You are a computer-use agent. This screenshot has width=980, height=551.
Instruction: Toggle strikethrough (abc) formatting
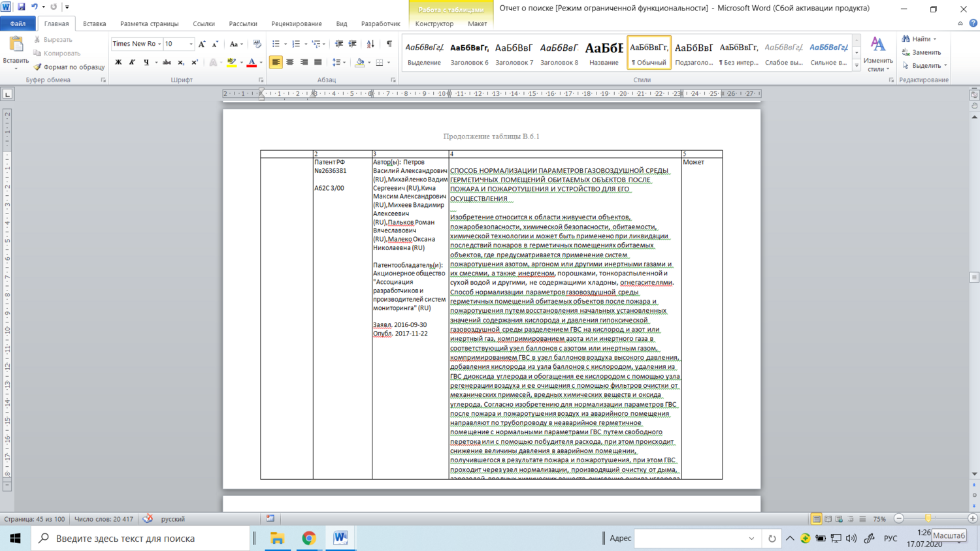coord(167,63)
